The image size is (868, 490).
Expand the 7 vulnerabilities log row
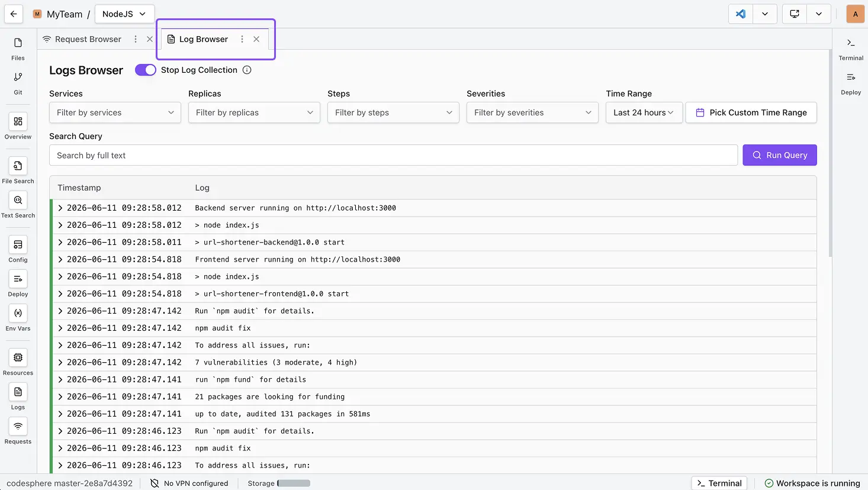pyautogui.click(x=60, y=362)
